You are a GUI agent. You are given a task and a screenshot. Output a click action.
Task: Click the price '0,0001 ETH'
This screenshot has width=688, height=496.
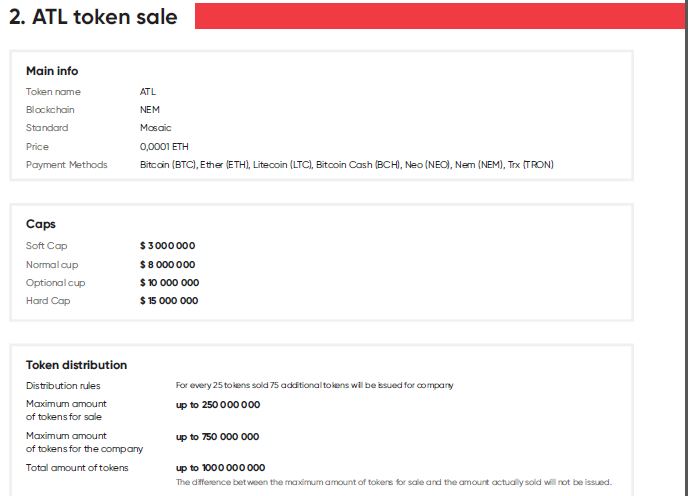[164, 147]
